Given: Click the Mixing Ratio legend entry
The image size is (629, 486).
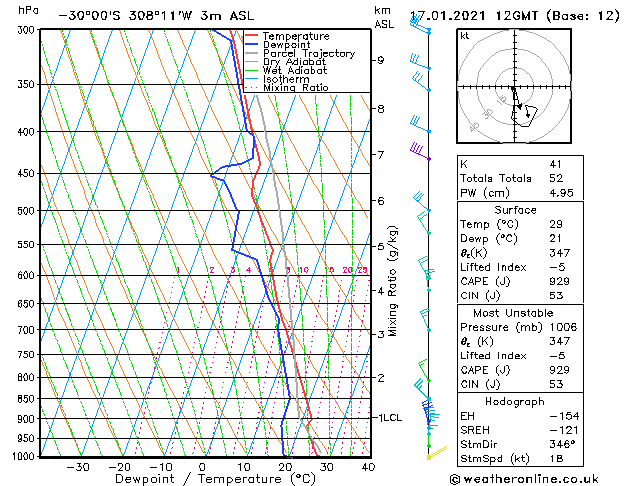Looking at the screenshot, I should click(x=295, y=88).
